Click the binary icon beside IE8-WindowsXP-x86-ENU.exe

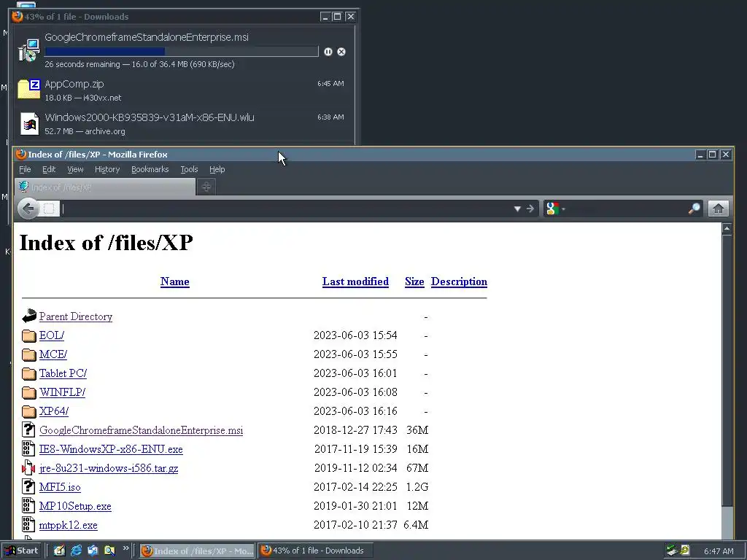[x=28, y=448]
